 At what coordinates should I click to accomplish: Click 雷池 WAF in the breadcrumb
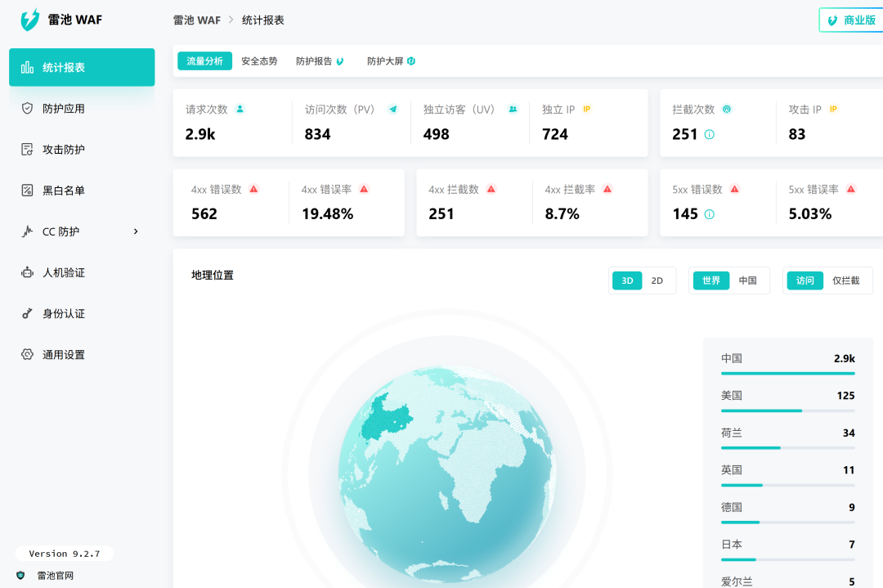click(x=196, y=19)
